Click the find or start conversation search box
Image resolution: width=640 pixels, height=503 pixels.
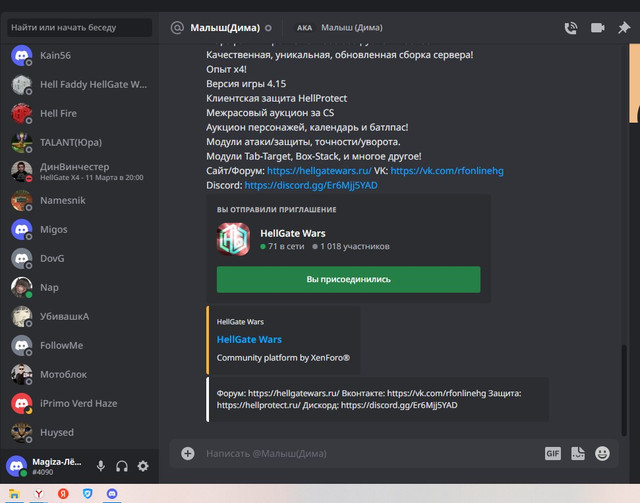tap(80, 27)
